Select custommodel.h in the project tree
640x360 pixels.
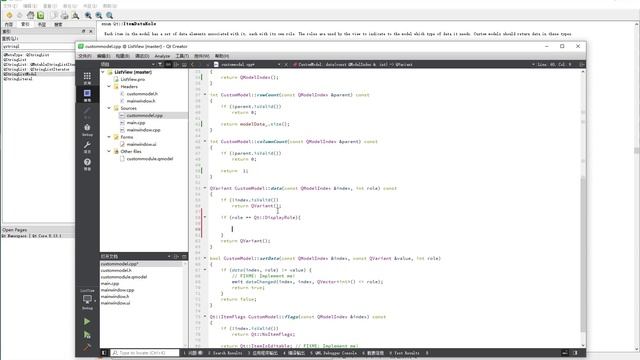tap(142, 94)
